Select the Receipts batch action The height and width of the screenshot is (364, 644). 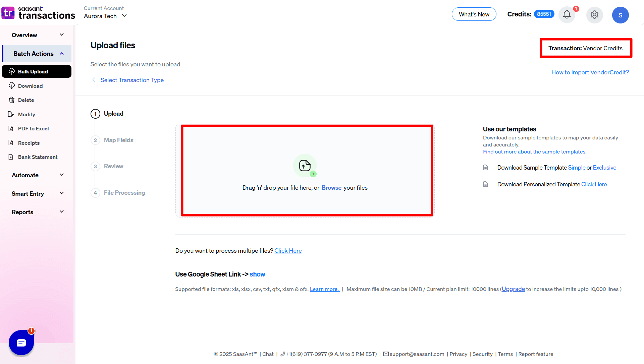point(29,143)
